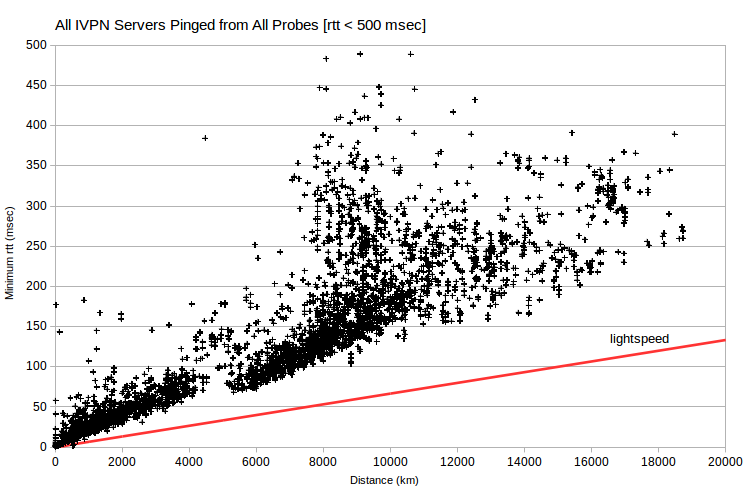Click the 450 y-axis label
745x489 pixels.
pyautogui.click(x=37, y=85)
